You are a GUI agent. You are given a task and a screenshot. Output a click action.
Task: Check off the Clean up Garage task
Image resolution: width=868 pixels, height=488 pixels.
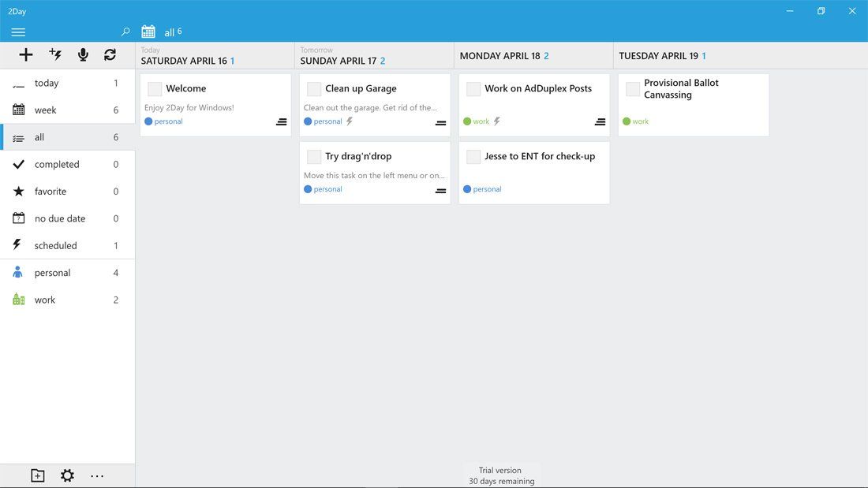coord(313,88)
